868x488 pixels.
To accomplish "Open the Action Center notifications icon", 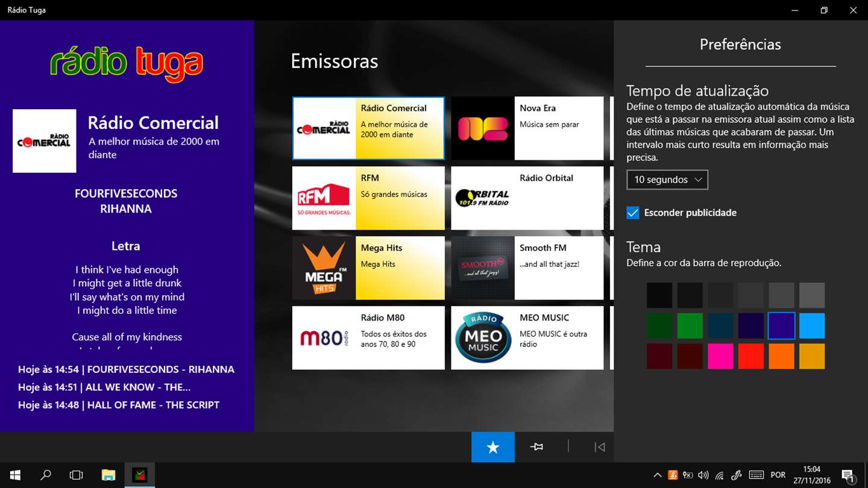I will (848, 475).
